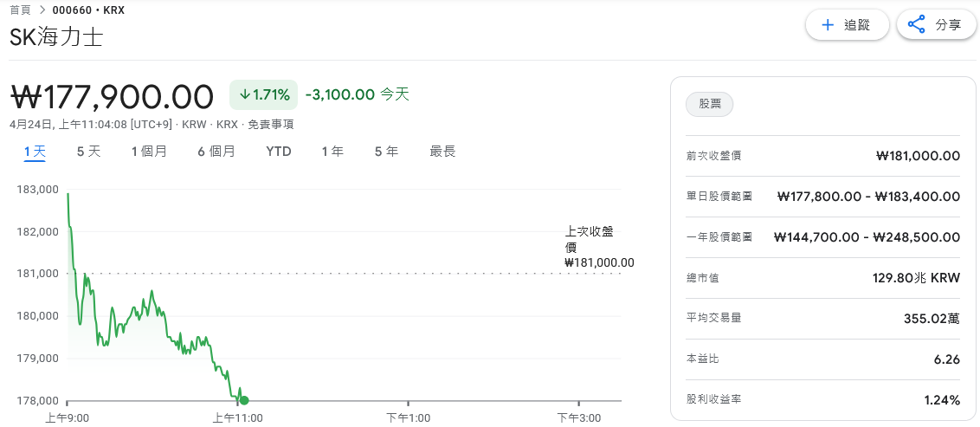Click the 182,000 y-axis label
The image size is (980, 427).
coord(35,231)
